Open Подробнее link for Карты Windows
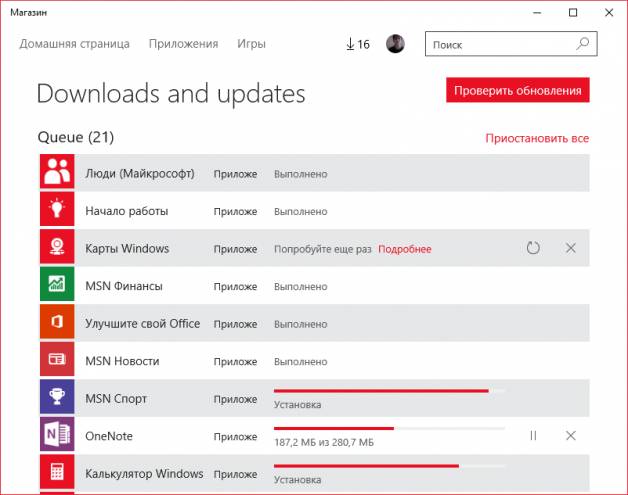The width and height of the screenshot is (628, 495). 405,249
